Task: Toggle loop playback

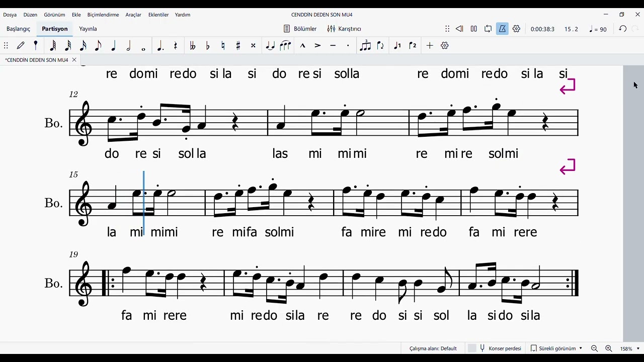Action: [x=488, y=29]
